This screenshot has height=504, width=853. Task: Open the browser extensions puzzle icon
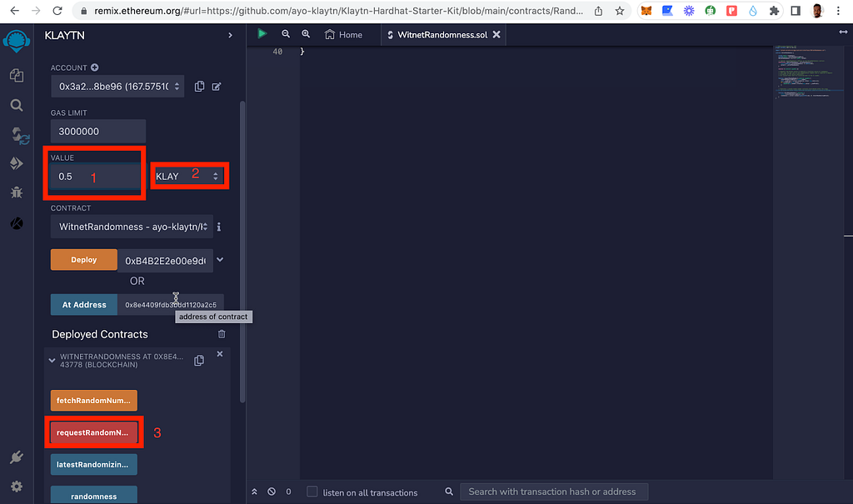774,11
